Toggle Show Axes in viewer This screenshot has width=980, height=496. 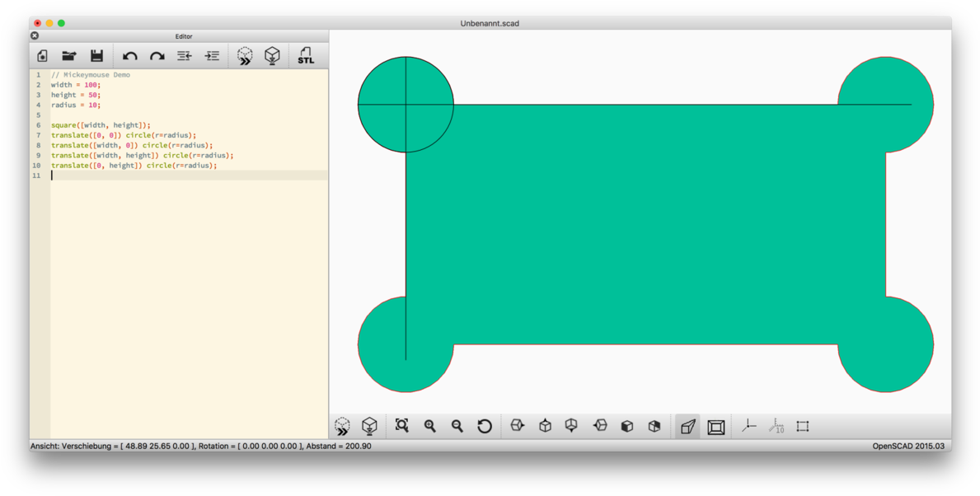tap(748, 426)
